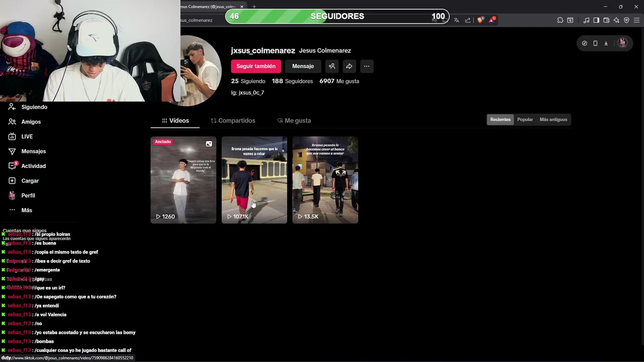Image resolution: width=644 pixels, height=362 pixels.
Task: Click the jxsus_colmenarez username heading
Action: pyautogui.click(x=263, y=51)
